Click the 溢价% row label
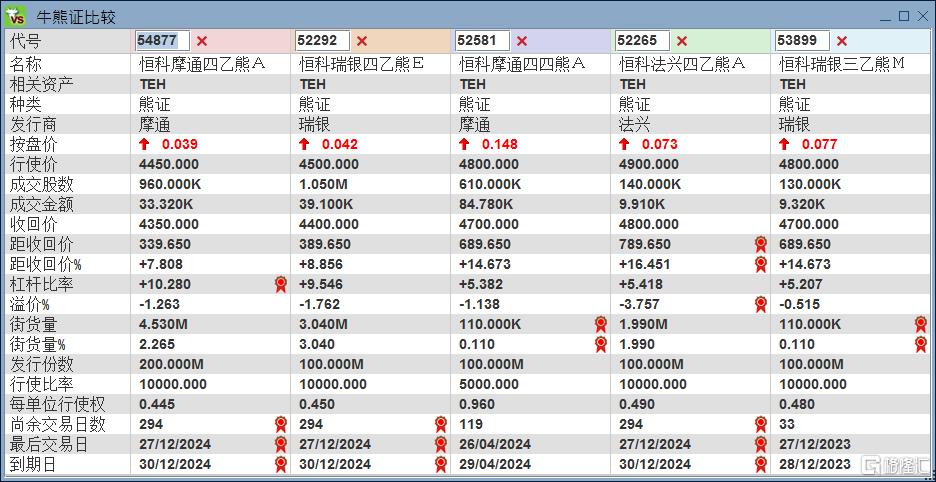936x482 pixels. [29, 304]
